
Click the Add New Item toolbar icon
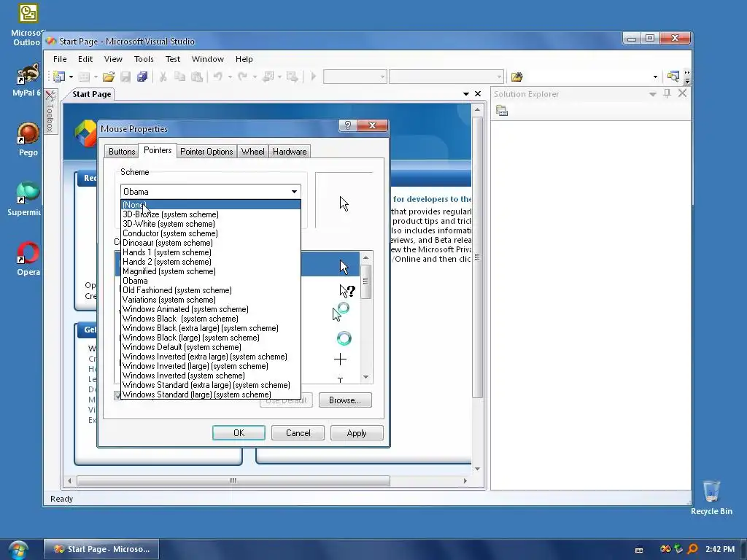[84, 77]
